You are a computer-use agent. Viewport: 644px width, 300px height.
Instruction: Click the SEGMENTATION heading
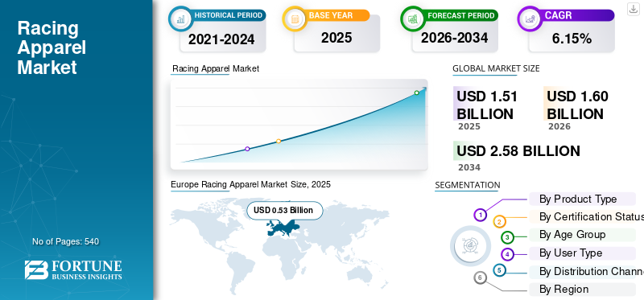[468, 185]
